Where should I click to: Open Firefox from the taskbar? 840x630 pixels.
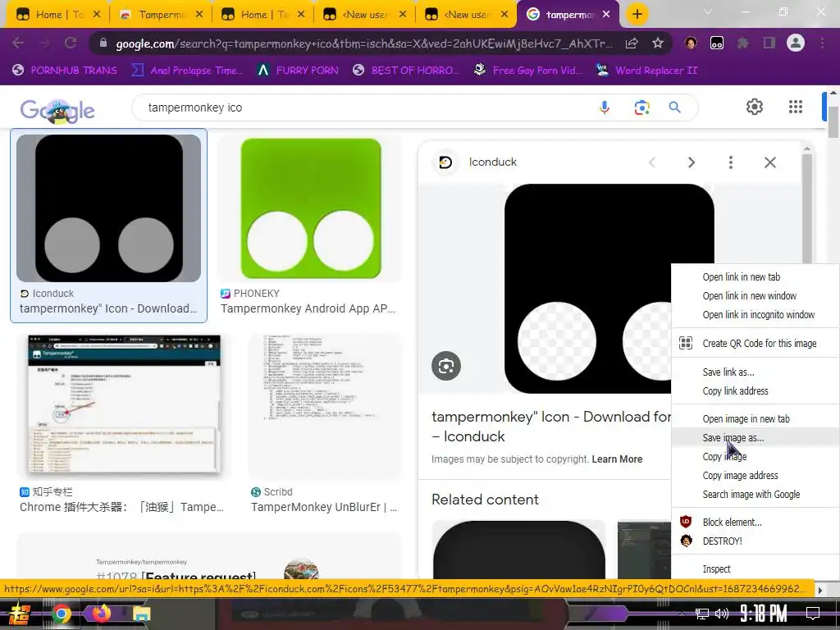[x=101, y=614]
